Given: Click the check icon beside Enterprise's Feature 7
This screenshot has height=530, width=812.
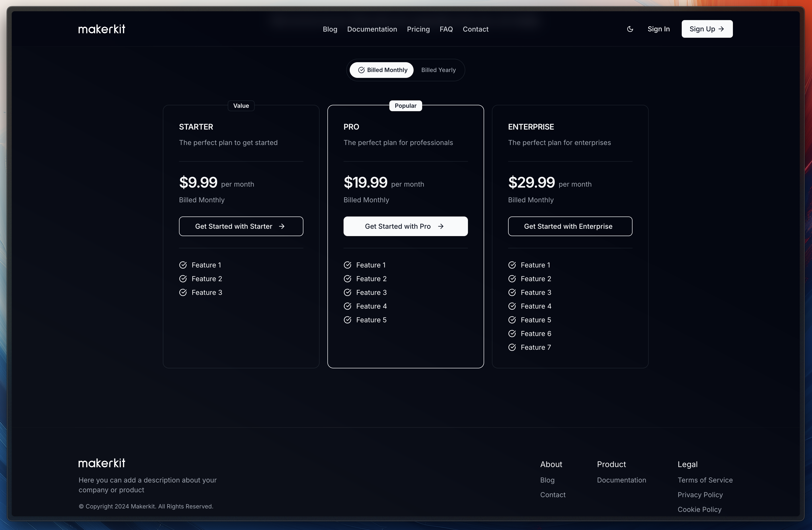Looking at the screenshot, I should [x=512, y=347].
